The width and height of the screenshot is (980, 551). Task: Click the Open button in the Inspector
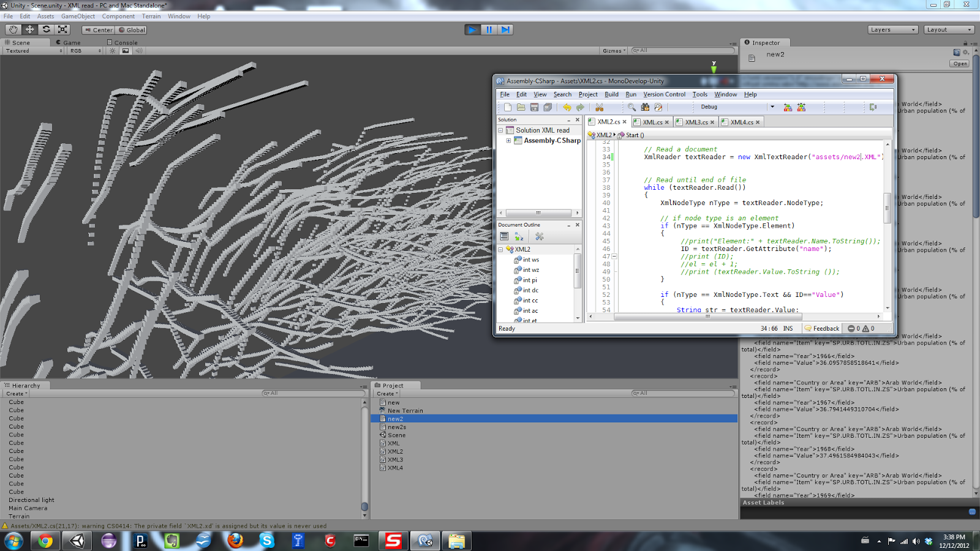960,63
